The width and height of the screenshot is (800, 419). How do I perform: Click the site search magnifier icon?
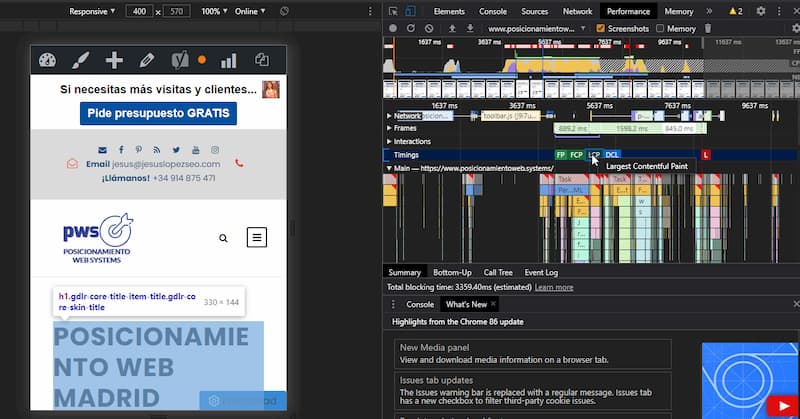[x=223, y=238]
